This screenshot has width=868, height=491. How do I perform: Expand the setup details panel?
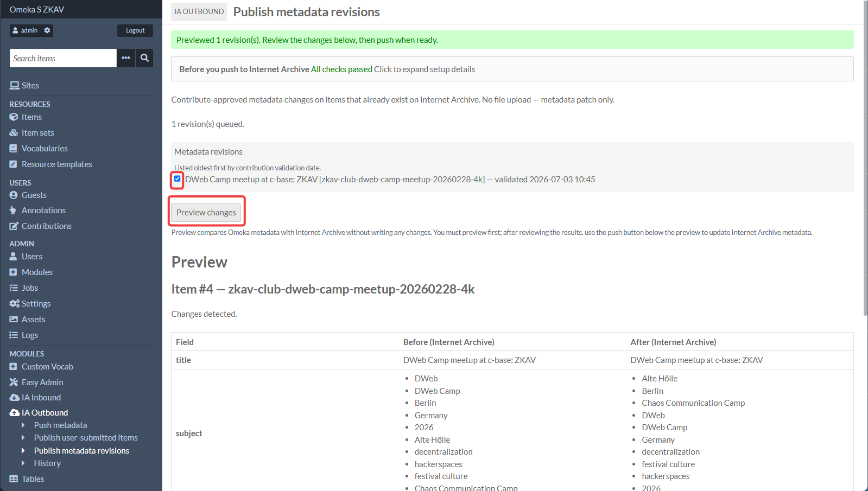[512, 69]
